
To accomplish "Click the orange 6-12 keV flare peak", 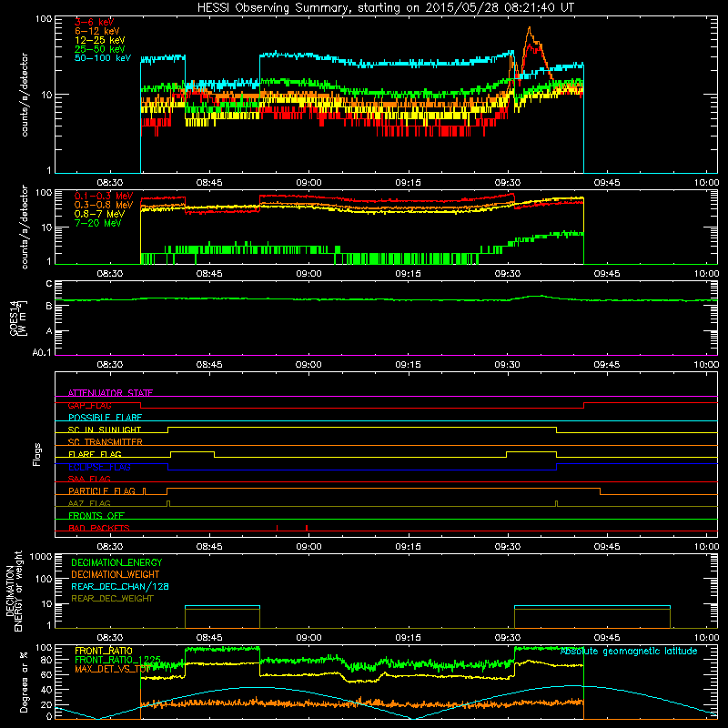I will point(530,29).
